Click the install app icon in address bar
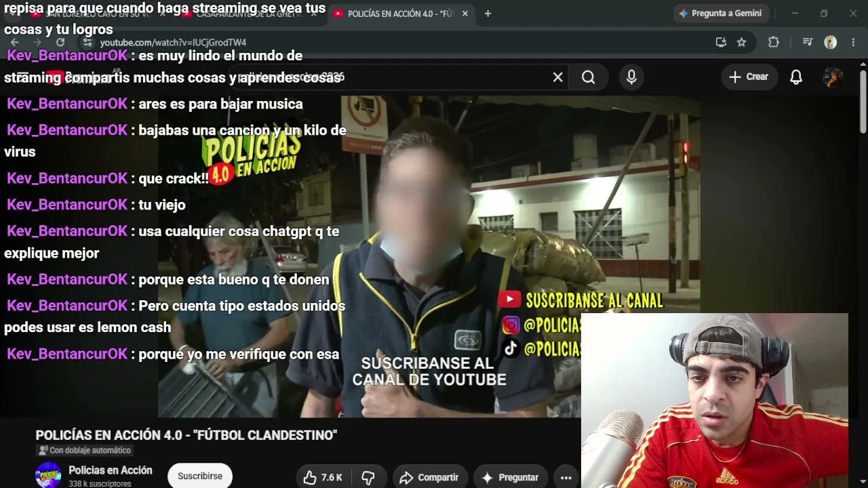This screenshot has width=868, height=488. tap(721, 42)
